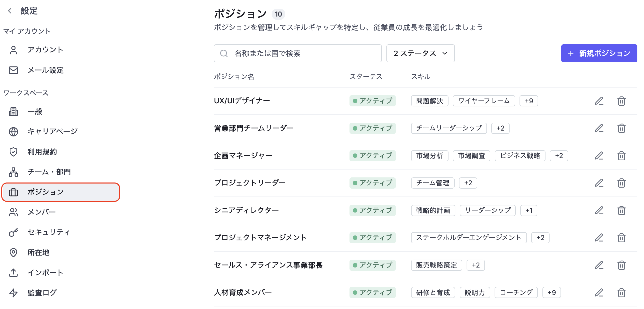The image size is (644, 309).
Task: Click the 新規ポジション button
Action: 599,53
